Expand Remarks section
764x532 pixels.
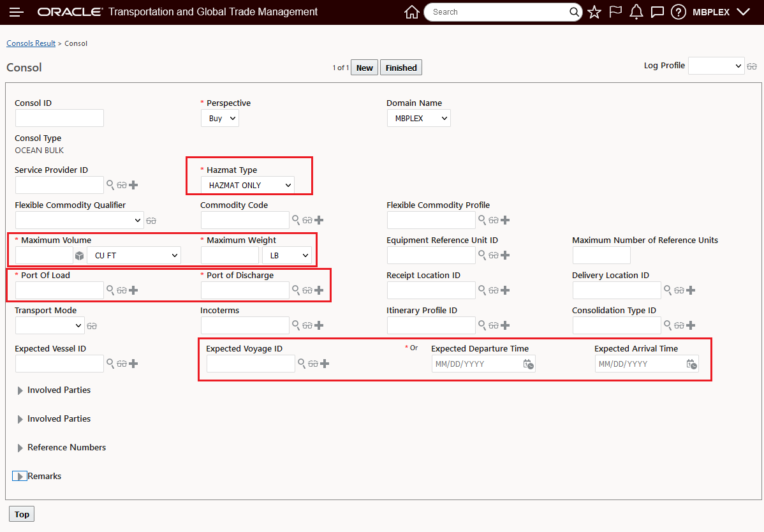pos(20,477)
